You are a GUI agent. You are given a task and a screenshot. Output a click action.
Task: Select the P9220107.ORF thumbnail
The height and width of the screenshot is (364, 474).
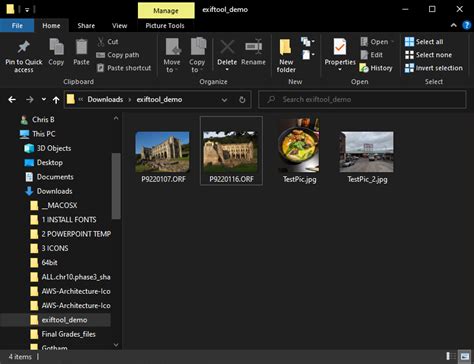coord(163,152)
